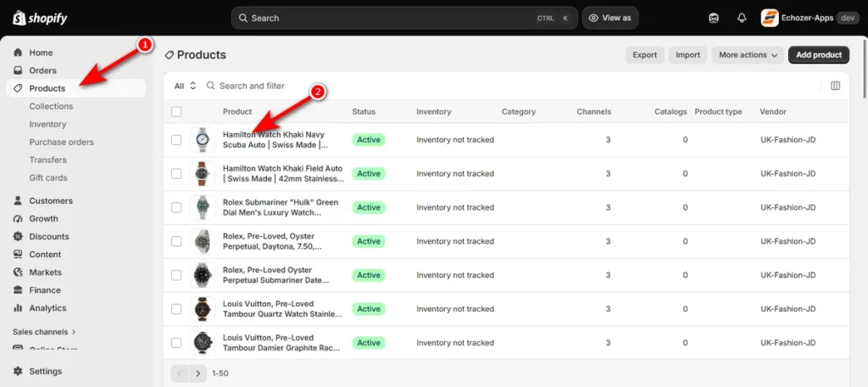
Task: Click Active badge on Rolex Submariner Date row
Action: 369,275
